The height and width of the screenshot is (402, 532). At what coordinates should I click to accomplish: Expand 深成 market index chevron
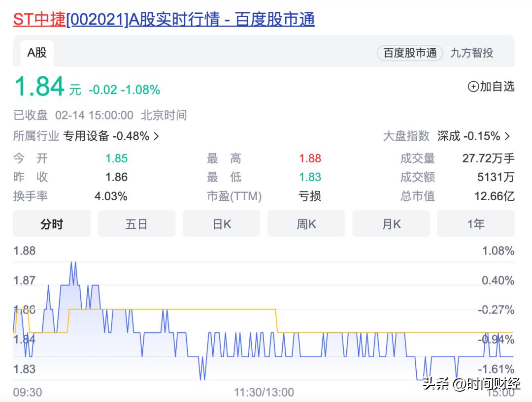coord(508,136)
